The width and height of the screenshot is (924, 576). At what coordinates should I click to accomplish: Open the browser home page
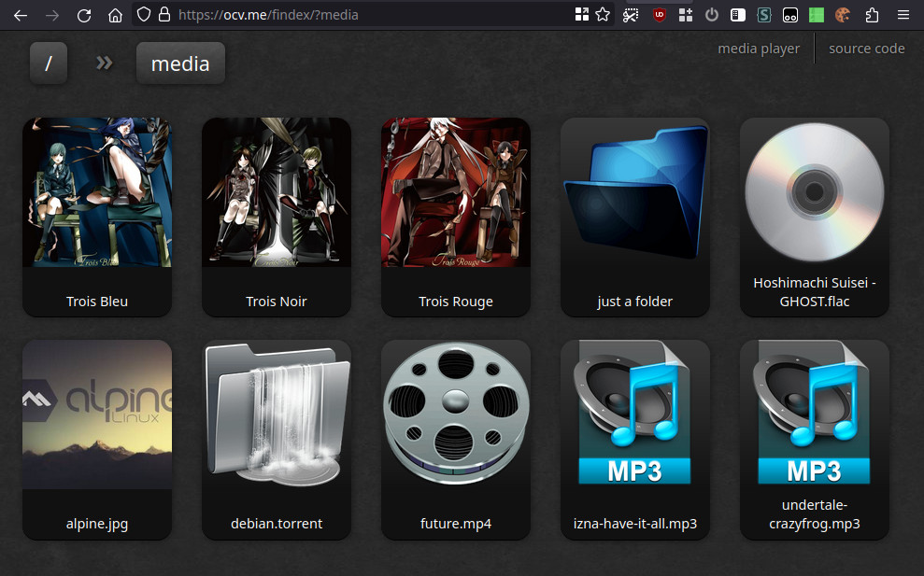116,15
